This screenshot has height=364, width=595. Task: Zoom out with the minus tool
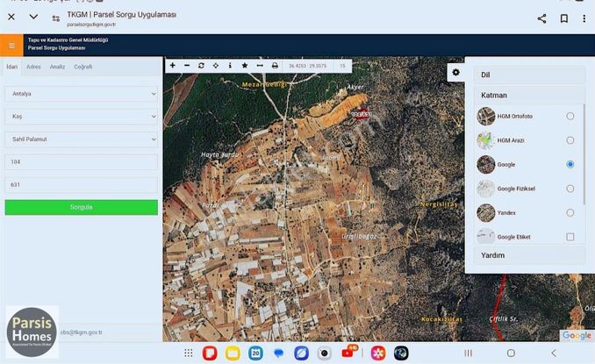click(187, 66)
